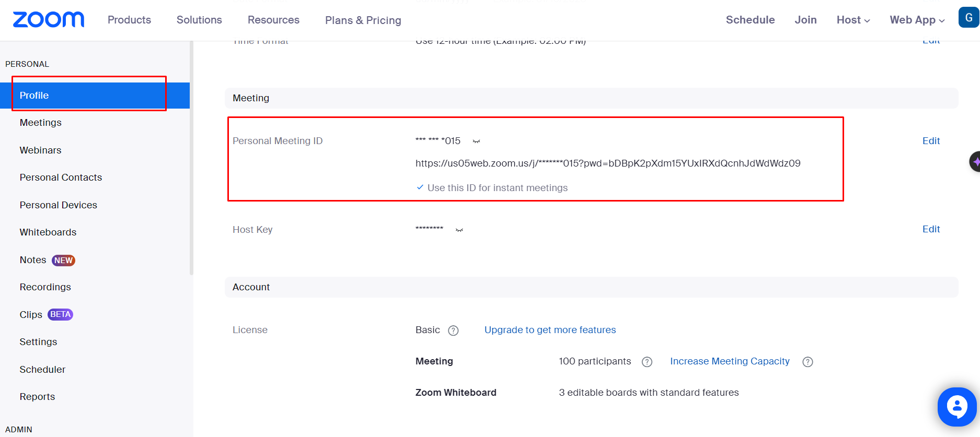This screenshot has height=437, width=980.
Task: Reveal the hidden Host Key
Action: point(459,230)
